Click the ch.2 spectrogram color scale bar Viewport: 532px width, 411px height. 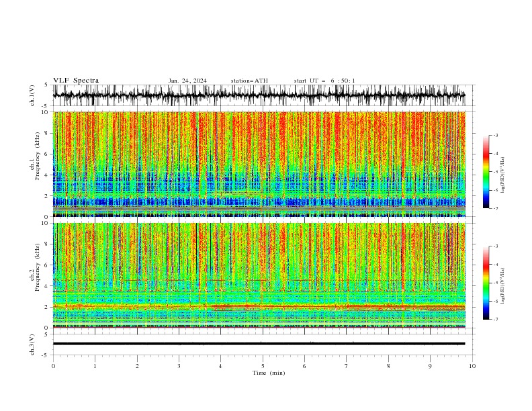click(486, 283)
